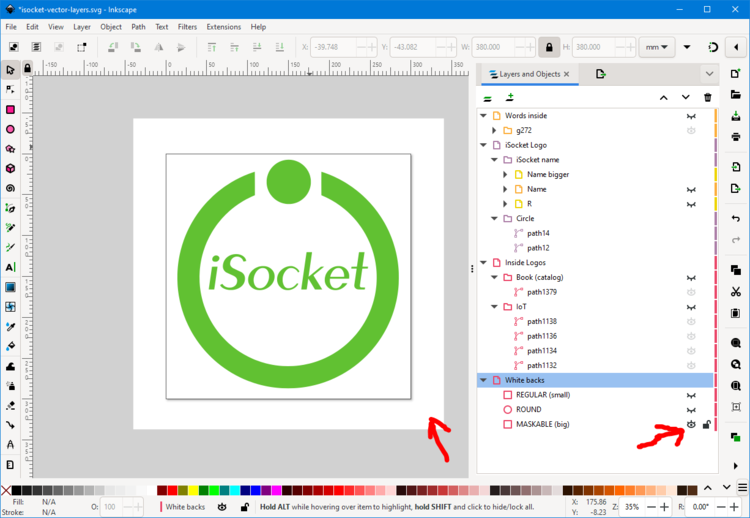Delete selected layer with trash icon
Viewport: 750px width, 518px height.
coord(707,98)
